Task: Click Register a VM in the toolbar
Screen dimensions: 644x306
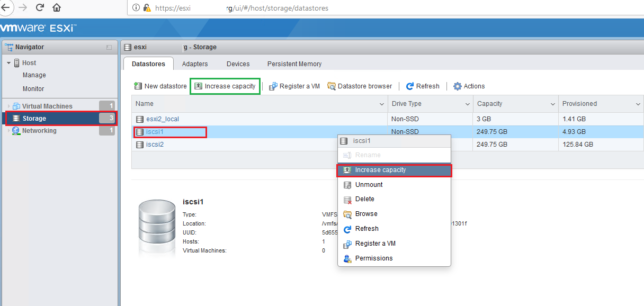Action: pos(294,86)
